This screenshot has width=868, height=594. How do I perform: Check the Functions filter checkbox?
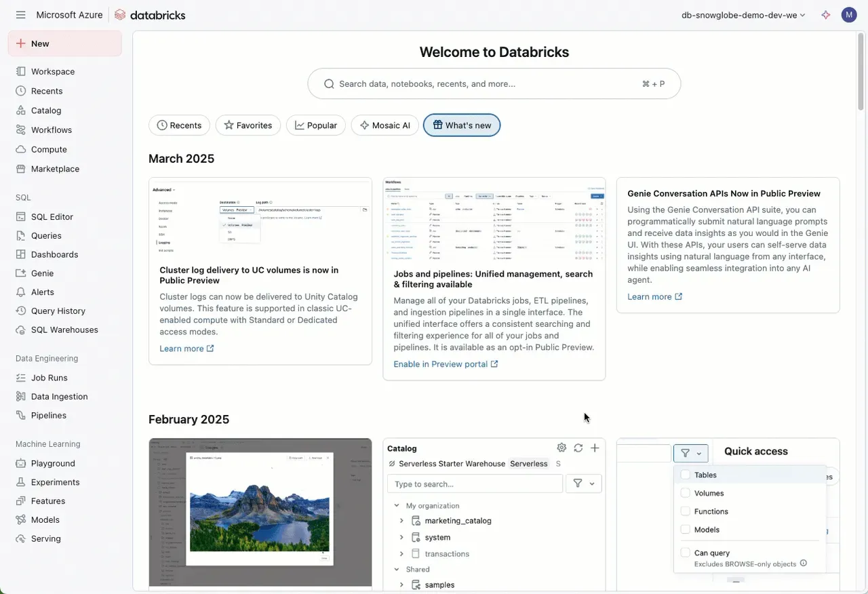point(685,511)
